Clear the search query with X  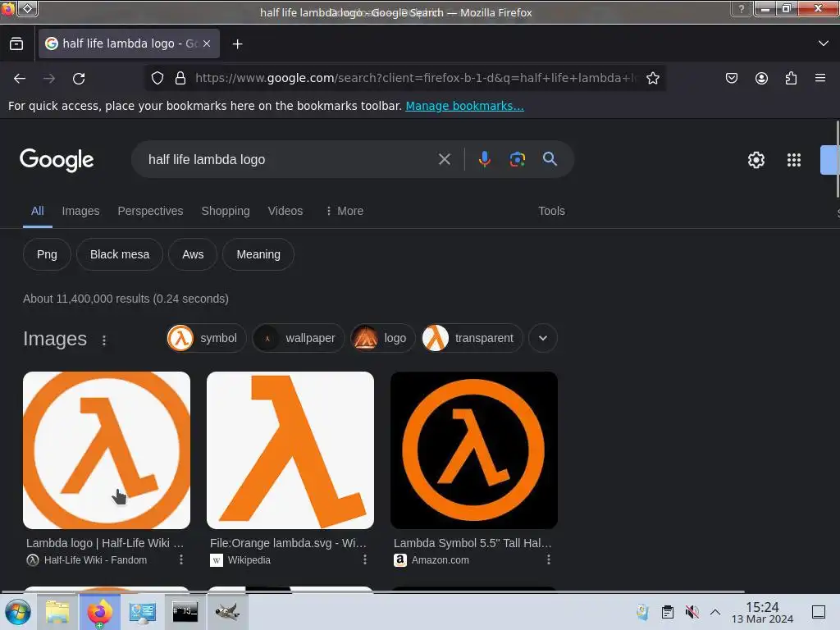[444, 159]
